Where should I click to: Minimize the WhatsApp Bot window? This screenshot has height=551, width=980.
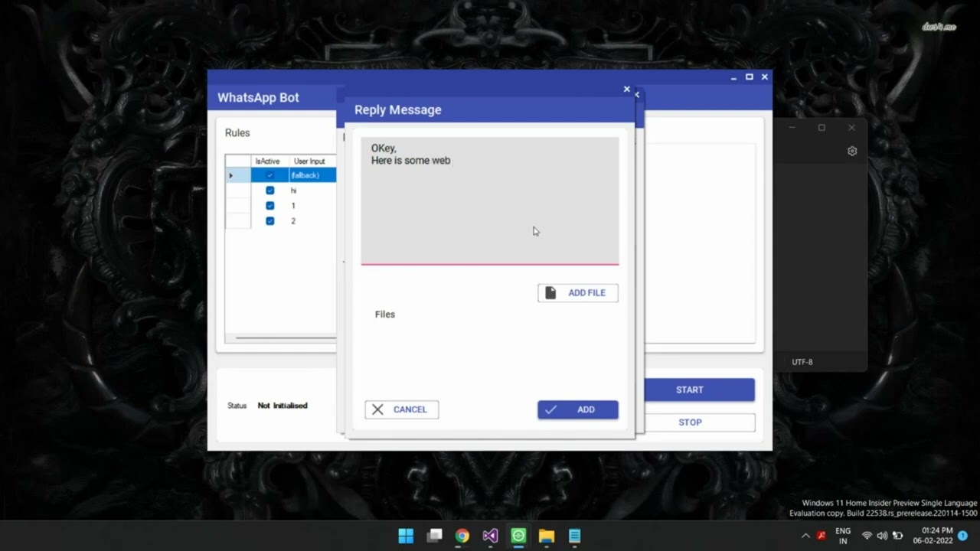[x=733, y=77]
